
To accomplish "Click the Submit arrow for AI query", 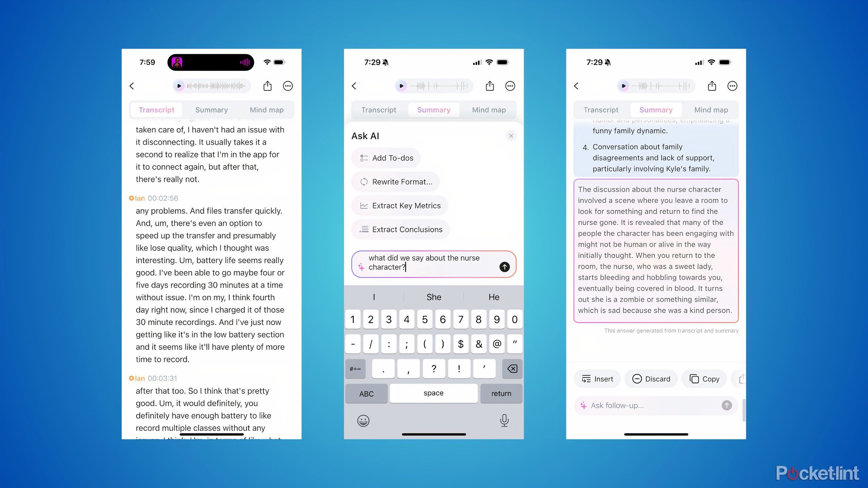I will [504, 266].
